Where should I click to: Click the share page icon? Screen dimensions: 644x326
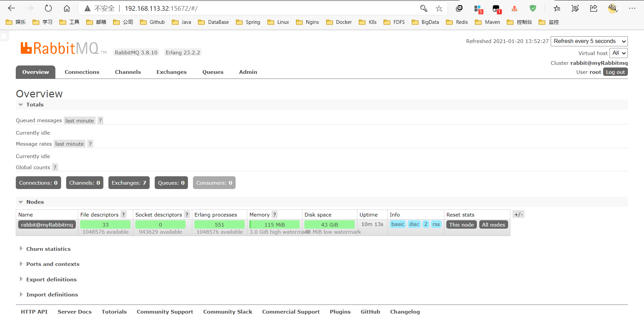click(594, 8)
